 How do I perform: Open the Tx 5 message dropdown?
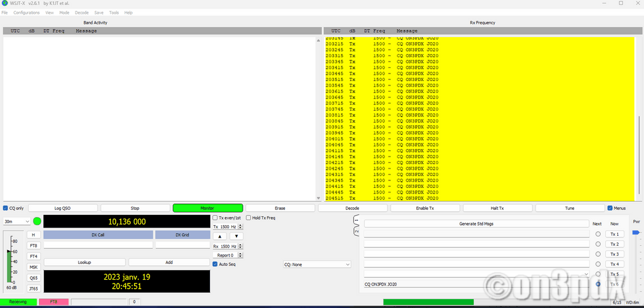coord(586,274)
